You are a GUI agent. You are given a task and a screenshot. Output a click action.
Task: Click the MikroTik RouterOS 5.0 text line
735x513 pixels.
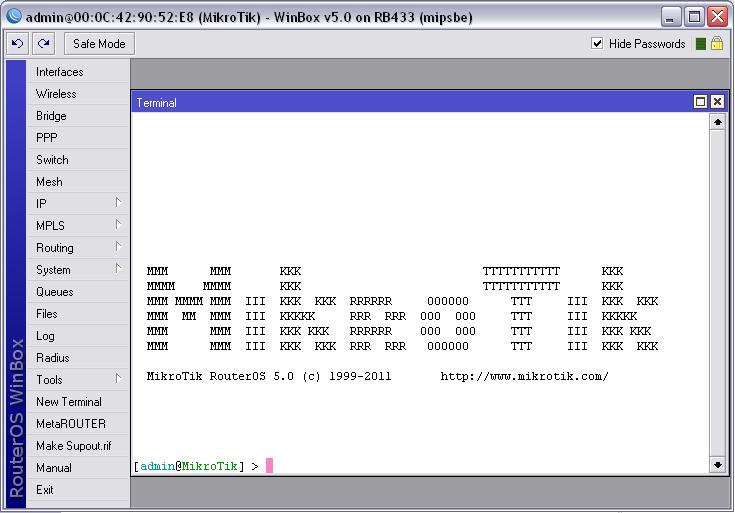point(269,376)
